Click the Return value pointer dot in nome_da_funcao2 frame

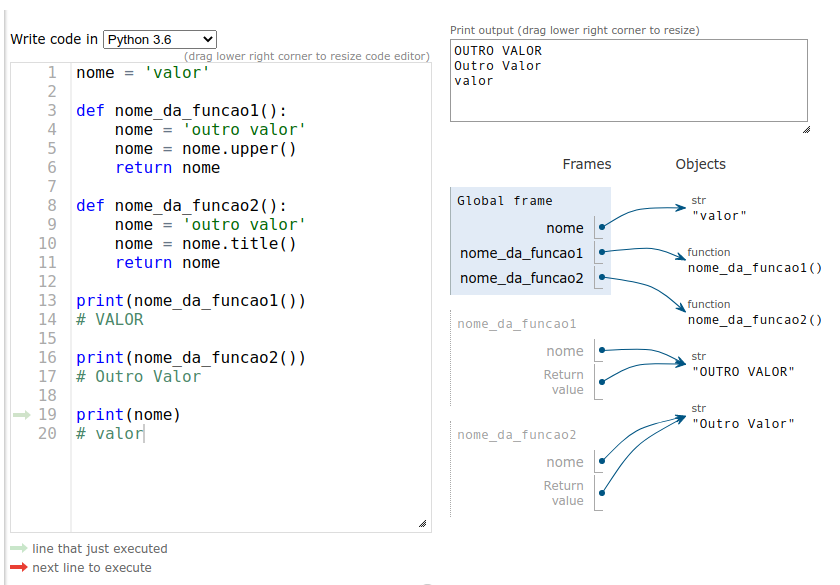click(602, 492)
